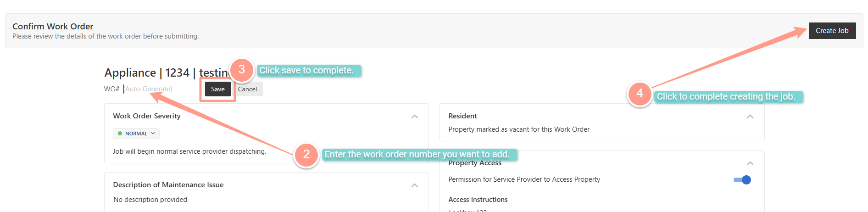Image resolution: width=868 pixels, height=212 pixels.
Task: Click the step 3 annotation badge
Action: pos(242,70)
